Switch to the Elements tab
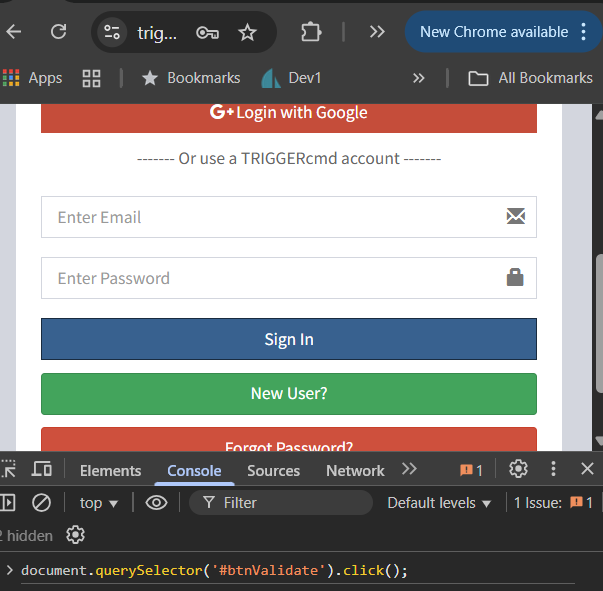The image size is (603, 591). 110,471
